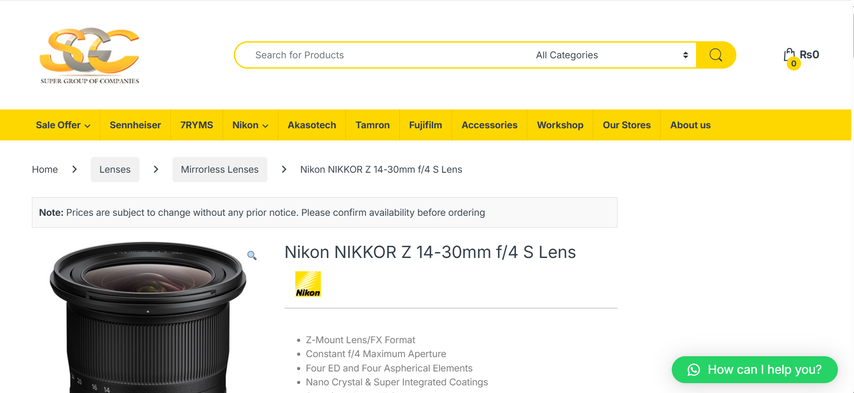Click the How can I help you button
Screen dimensions: 854x393
pyautogui.click(x=754, y=370)
